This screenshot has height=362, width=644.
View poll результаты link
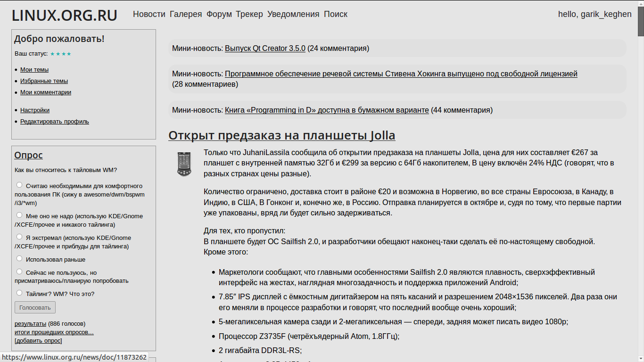30,324
